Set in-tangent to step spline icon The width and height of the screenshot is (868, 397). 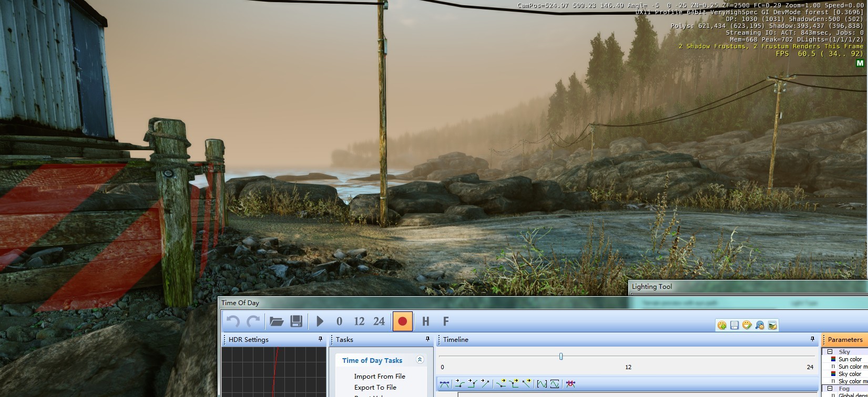click(x=473, y=384)
